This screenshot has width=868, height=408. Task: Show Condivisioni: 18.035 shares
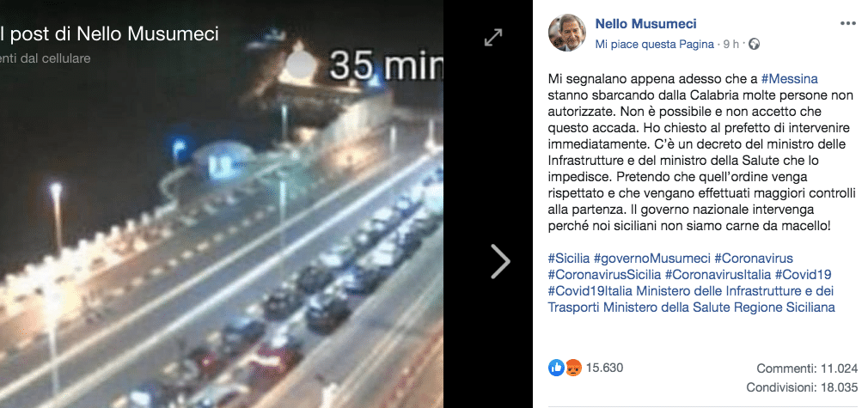click(x=802, y=387)
